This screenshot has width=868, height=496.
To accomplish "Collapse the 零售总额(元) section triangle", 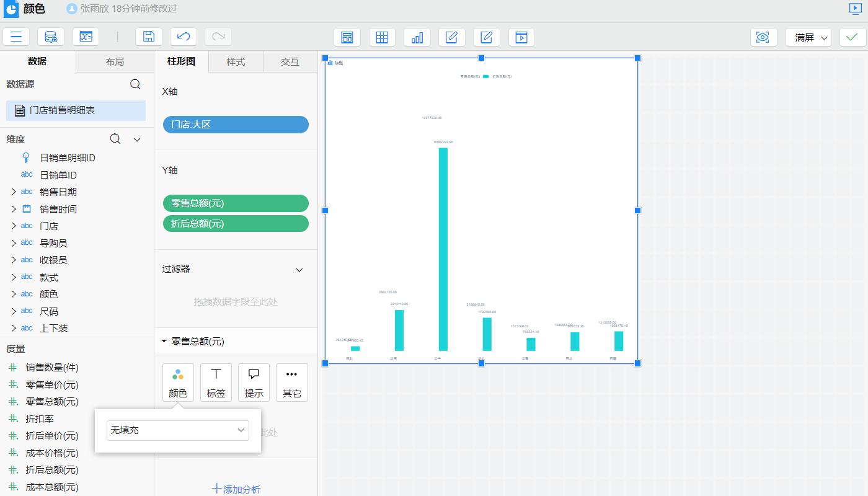I will coord(164,341).
